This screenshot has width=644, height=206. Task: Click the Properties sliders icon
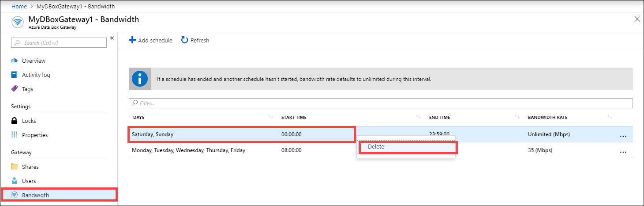(15, 135)
